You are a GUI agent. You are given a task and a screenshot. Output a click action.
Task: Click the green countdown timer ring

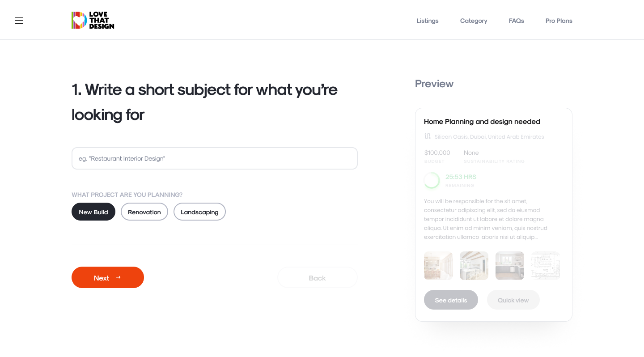tap(432, 180)
